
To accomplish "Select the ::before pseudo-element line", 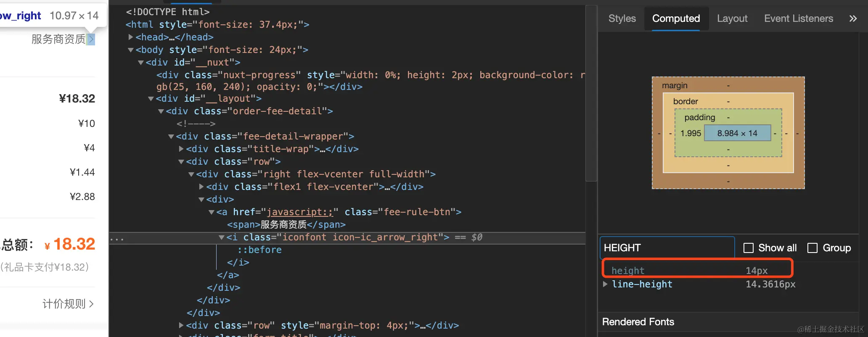I will [259, 250].
